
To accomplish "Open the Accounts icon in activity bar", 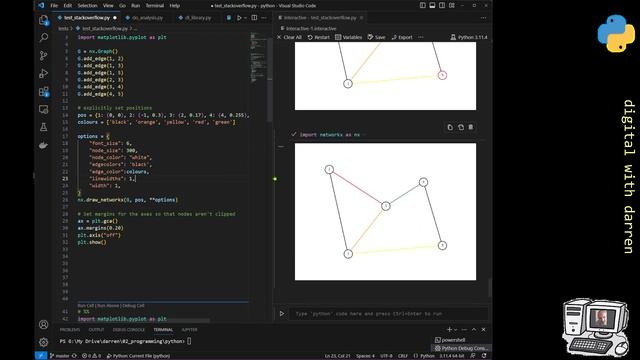I will coord(43,324).
